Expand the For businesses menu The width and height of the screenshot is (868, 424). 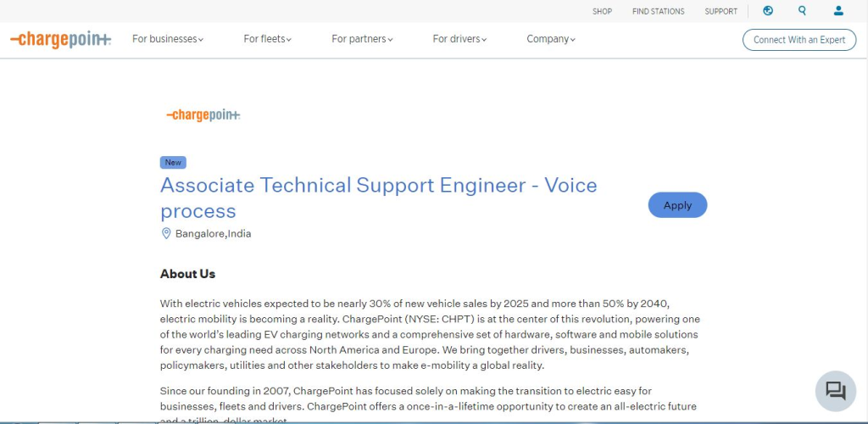click(x=168, y=39)
